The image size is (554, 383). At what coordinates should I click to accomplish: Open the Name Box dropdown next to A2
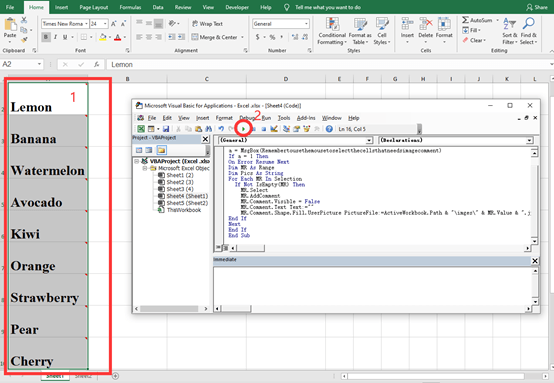(39, 64)
